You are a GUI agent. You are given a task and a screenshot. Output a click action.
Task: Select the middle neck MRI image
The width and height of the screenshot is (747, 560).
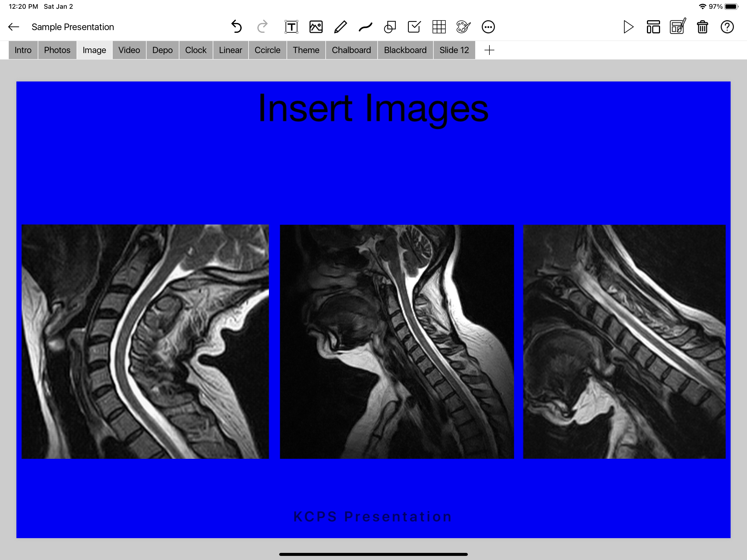397,342
